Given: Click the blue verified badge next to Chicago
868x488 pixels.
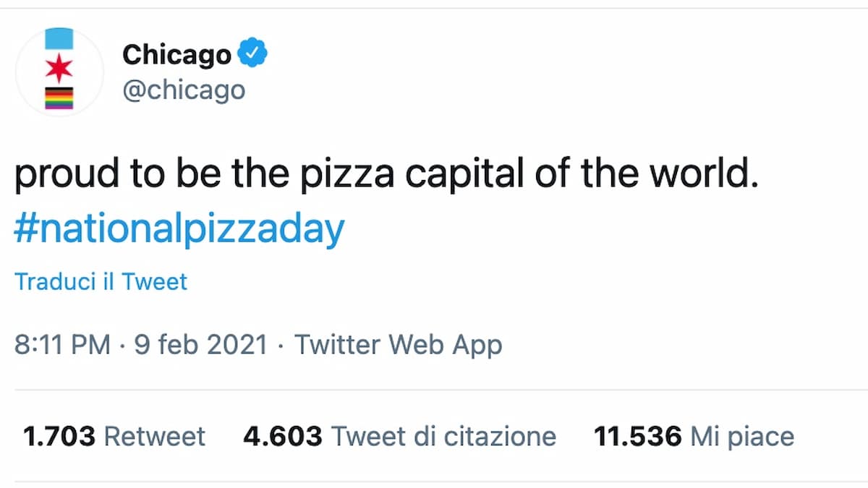Looking at the screenshot, I should click(252, 52).
